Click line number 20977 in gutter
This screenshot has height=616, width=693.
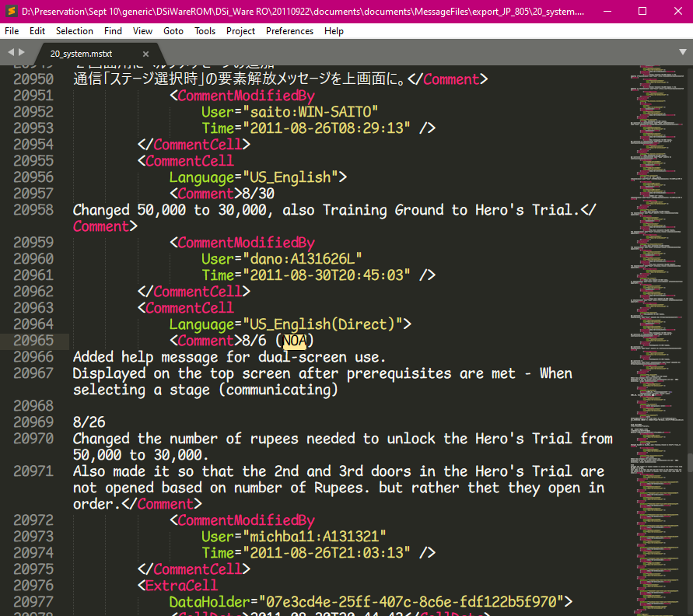[33, 602]
